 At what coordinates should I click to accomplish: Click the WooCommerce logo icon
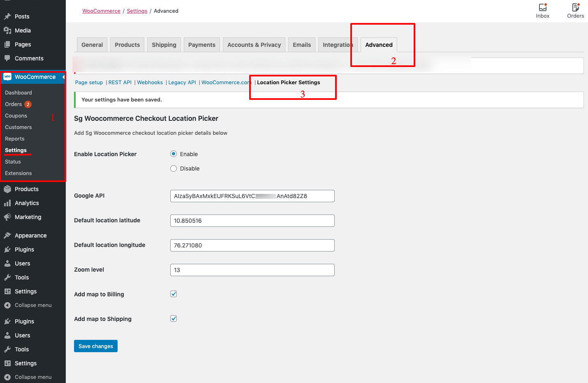pyautogui.click(x=7, y=77)
